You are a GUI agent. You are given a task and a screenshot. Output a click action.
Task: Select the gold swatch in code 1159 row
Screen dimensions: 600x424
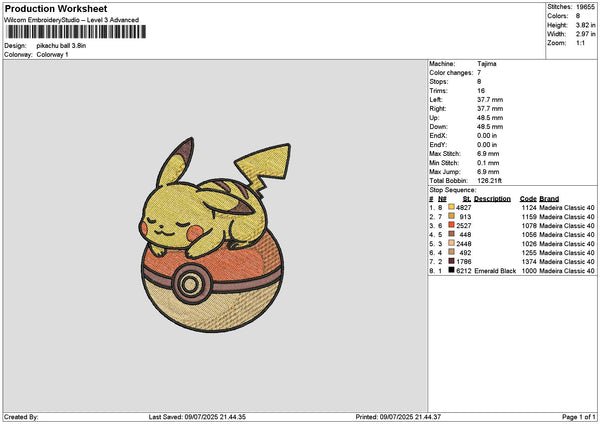pos(451,216)
